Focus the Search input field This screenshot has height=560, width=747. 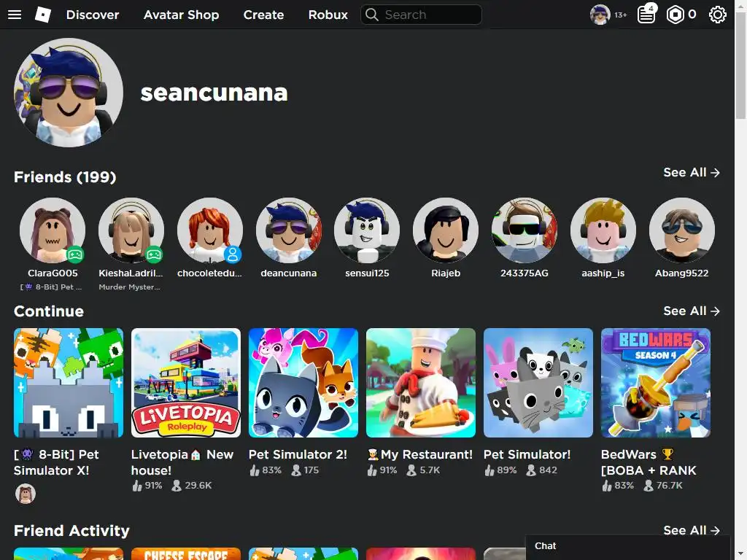(x=421, y=15)
